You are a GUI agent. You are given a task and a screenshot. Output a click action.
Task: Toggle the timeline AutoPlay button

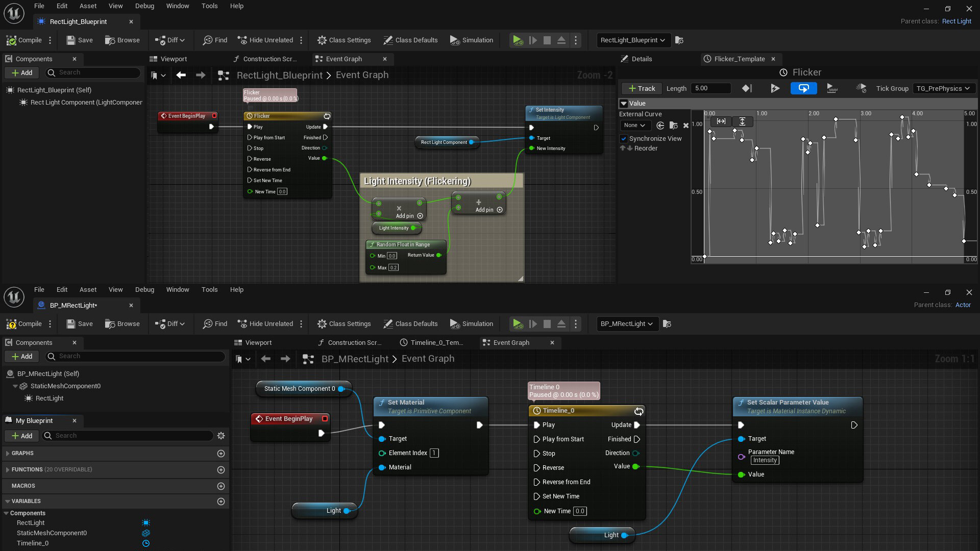775,88
